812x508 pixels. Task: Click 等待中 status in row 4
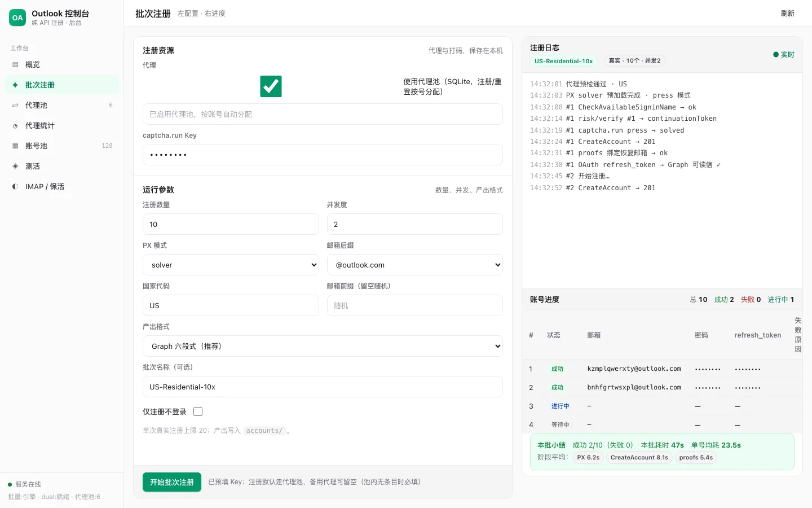pyautogui.click(x=560, y=425)
